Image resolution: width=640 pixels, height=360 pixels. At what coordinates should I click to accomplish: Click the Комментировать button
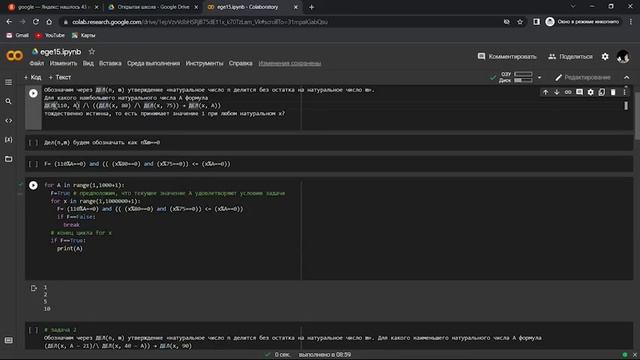[507, 56]
